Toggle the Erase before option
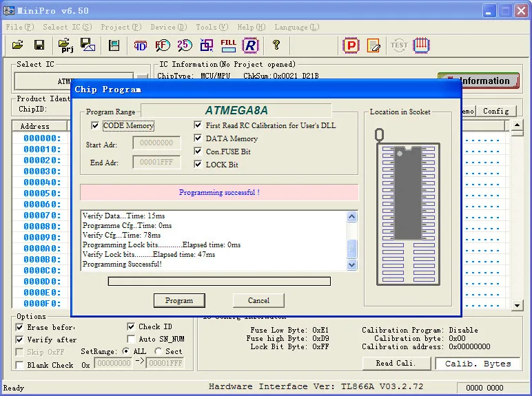The image size is (532, 396). pos(20,328)
